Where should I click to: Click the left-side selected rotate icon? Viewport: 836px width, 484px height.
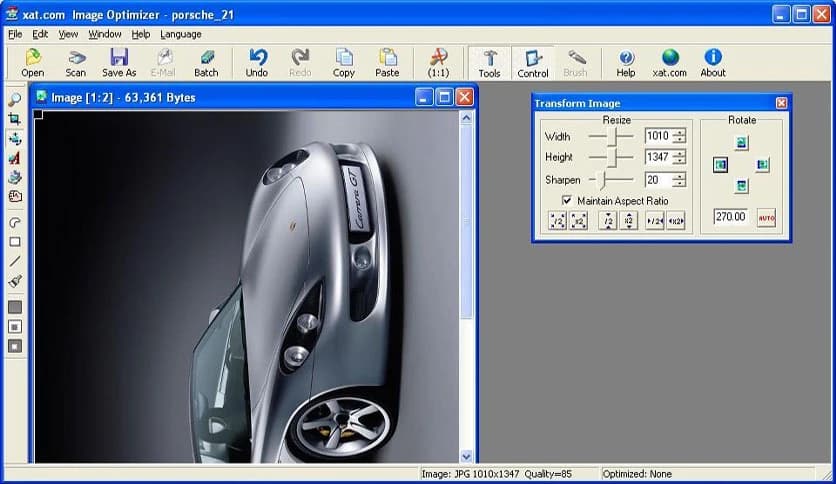click(x=720, y=164)
